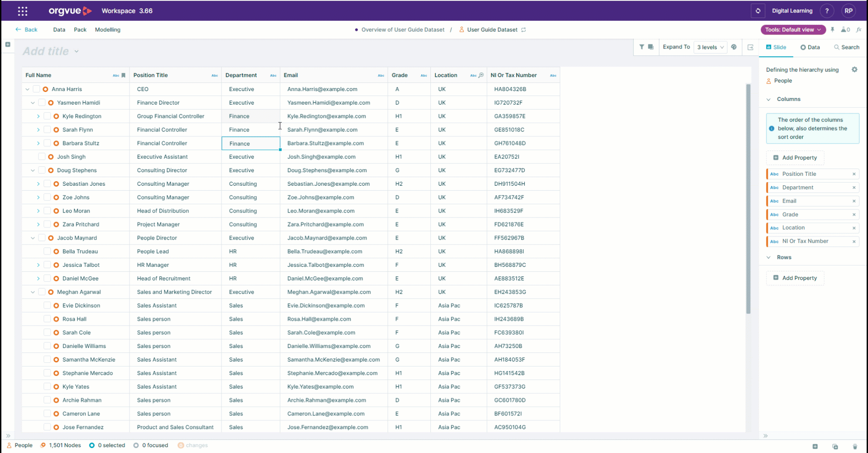Collapse the Anna Harris tree node
Viewport: 868px width, 453px height.
tap(27, 89)
